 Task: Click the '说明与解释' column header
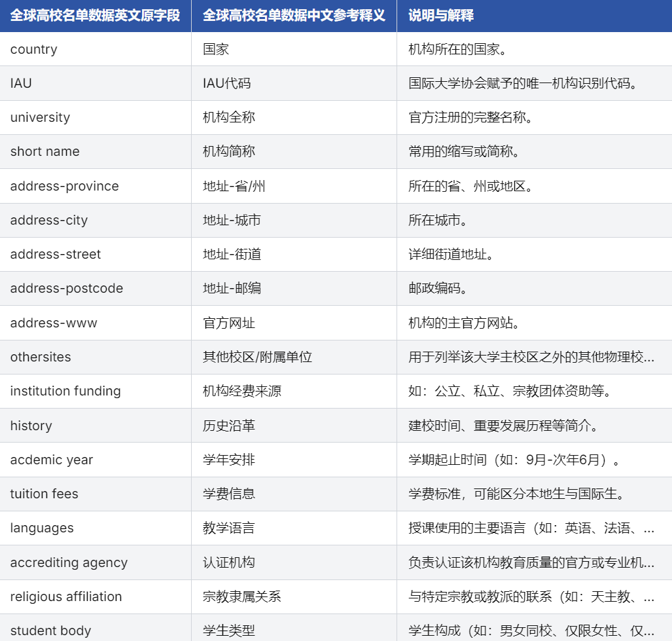[535, 16]
